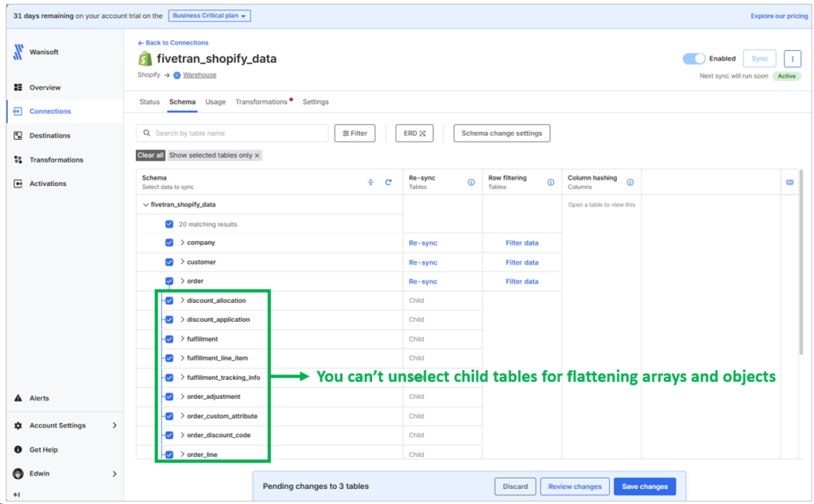Click Re-sync for the company table
Screen dimensions: 814x504
(x=423, y=243)
